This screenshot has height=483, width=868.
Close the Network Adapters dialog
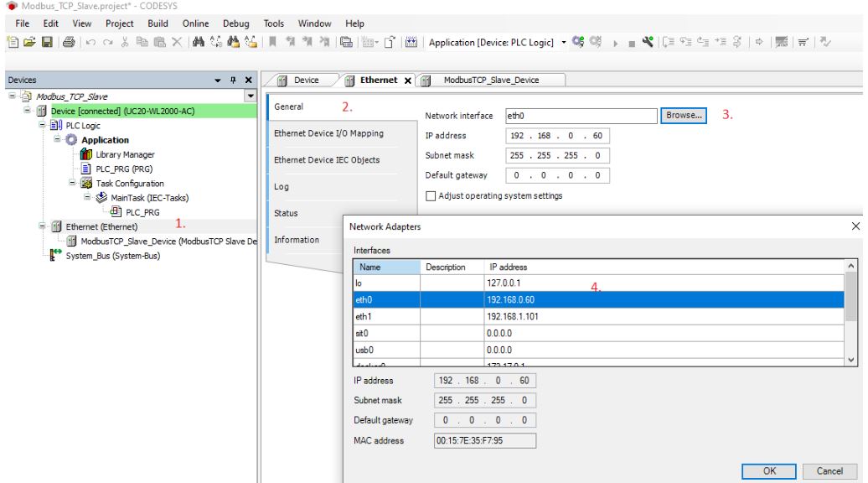pos(855,226)
